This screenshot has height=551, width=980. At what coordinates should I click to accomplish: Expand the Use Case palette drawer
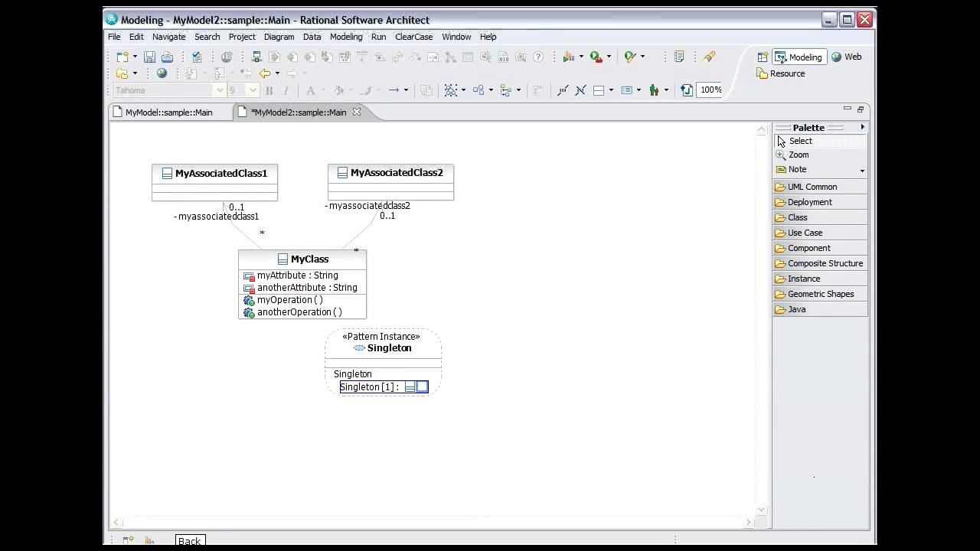[x=820, y=233]
